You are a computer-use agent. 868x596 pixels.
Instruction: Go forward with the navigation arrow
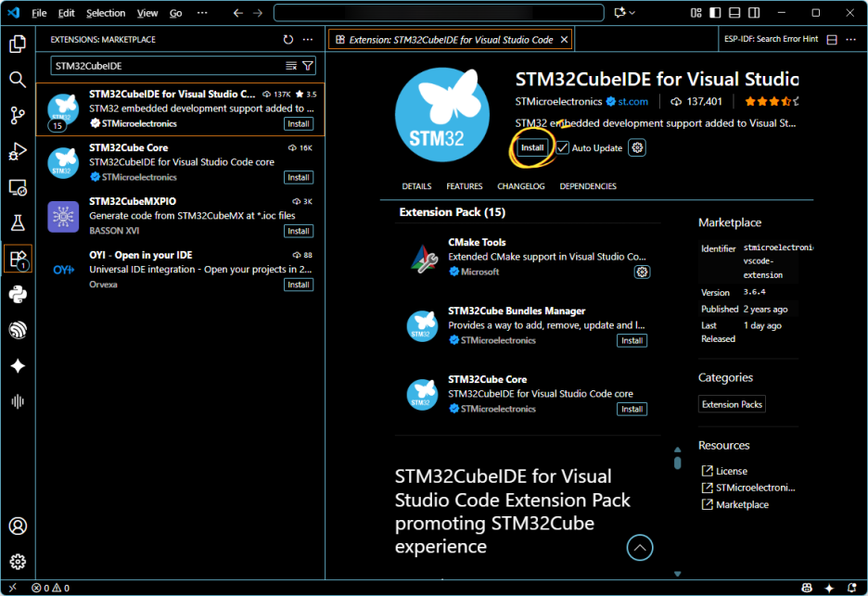coord(258,13)
